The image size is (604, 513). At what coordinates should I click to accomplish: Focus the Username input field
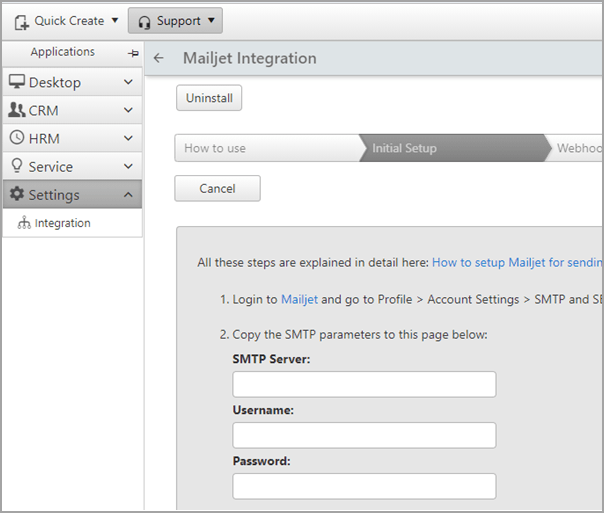364,435
